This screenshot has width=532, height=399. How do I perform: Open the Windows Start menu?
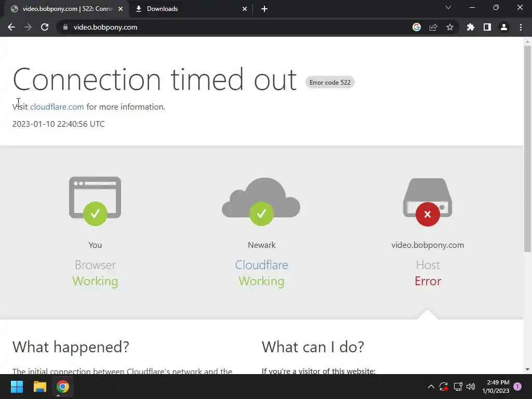click(x=17, y=387)
